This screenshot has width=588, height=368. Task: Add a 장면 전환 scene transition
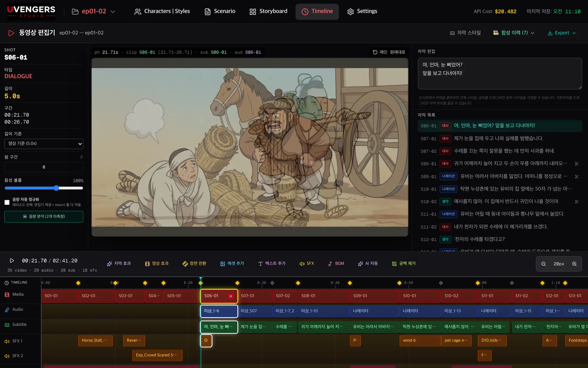pyautogui.click(x=194, y=263)
